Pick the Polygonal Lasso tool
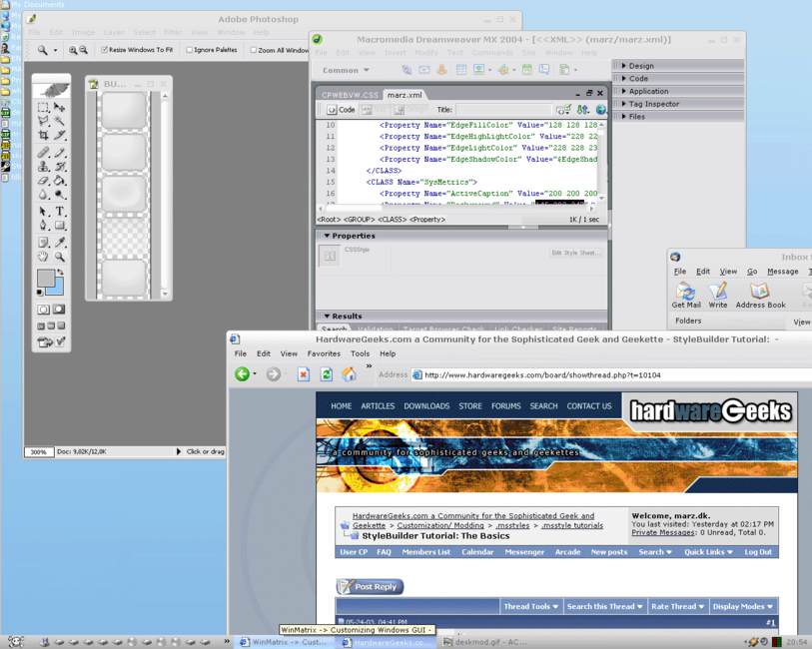 click(x=44, y=121)
